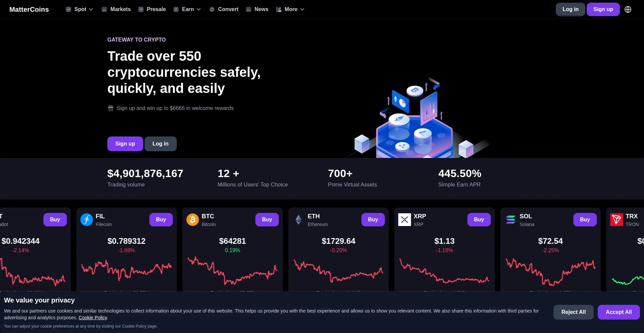Click the 445.50% Simple Earn APR
The width and height of the screenshot is (644, 333).
coord(460,173)
